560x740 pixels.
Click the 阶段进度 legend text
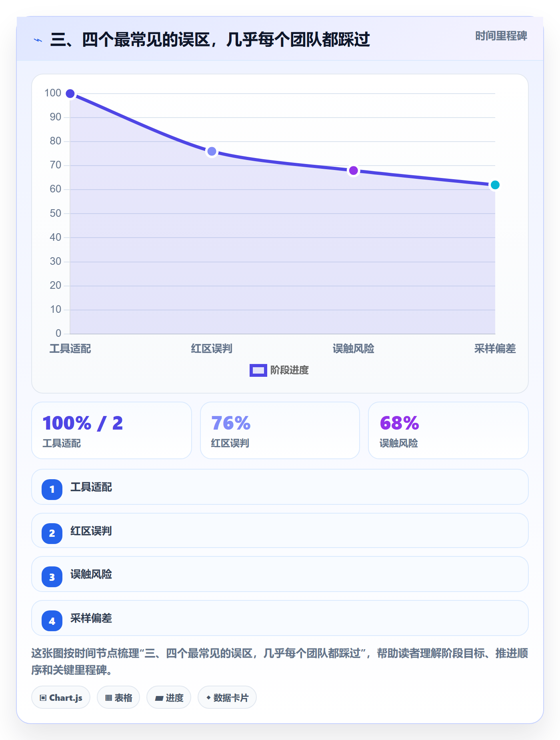pyautogui.click(x=290, y=370)
